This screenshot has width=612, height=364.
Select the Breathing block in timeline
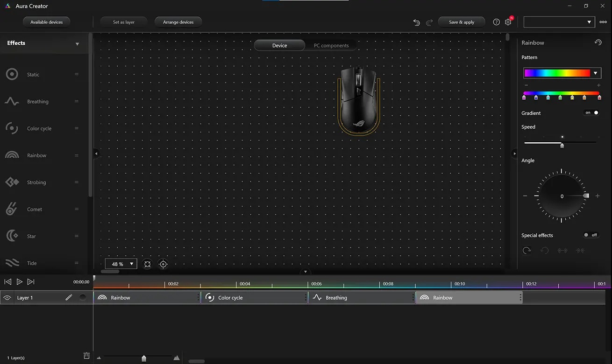coord(362,298)
